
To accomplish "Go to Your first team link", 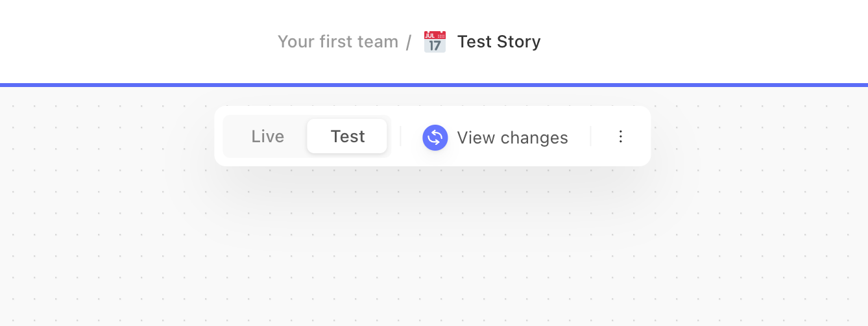I will pyautogui.click(x=338, y=42).
